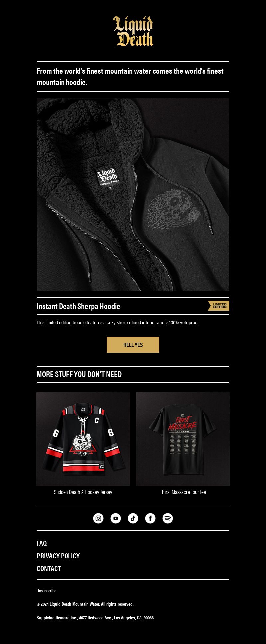Open the YouTube social icon
The height and width of the screenshot is (644, 266).
[x=116, y=518]
